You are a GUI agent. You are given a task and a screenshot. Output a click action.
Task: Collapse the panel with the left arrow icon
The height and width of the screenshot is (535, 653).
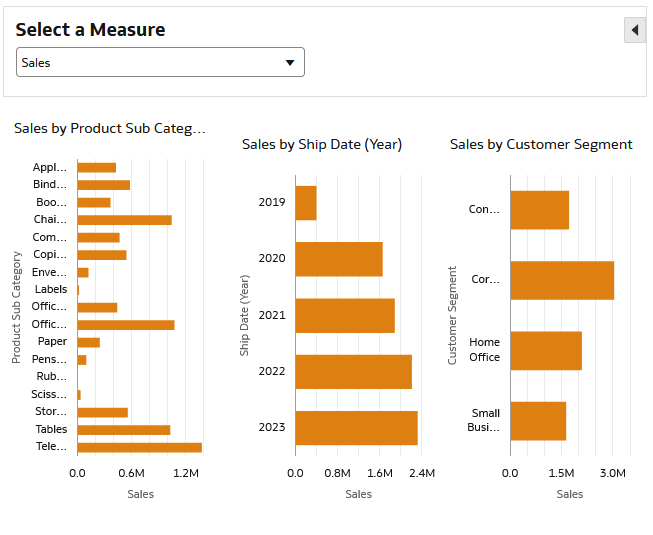(635, 30)
